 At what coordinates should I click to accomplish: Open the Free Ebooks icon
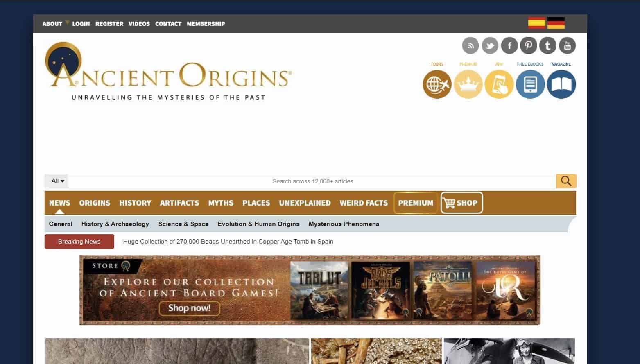tap(530, 84)
